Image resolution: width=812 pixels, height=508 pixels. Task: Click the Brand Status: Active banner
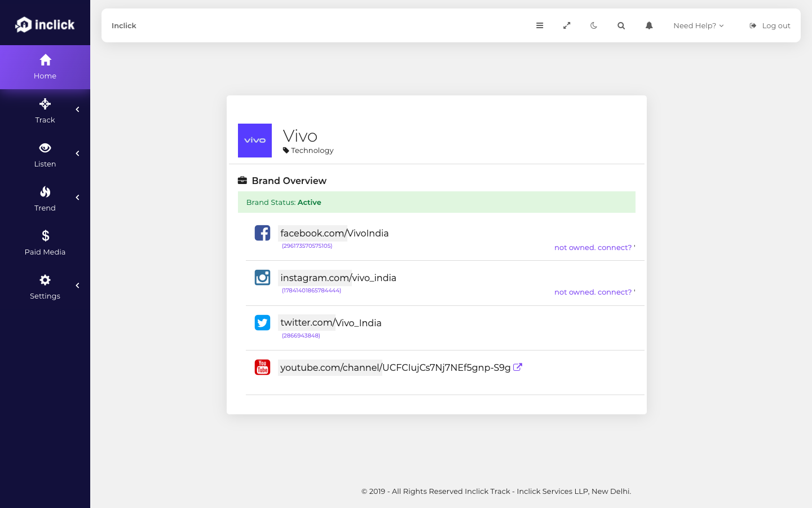click(436, 202)
